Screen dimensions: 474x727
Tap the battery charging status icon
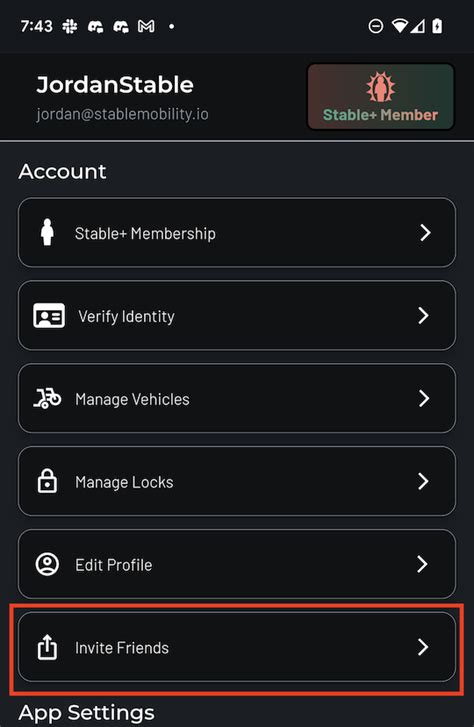(x=437, y=26)
